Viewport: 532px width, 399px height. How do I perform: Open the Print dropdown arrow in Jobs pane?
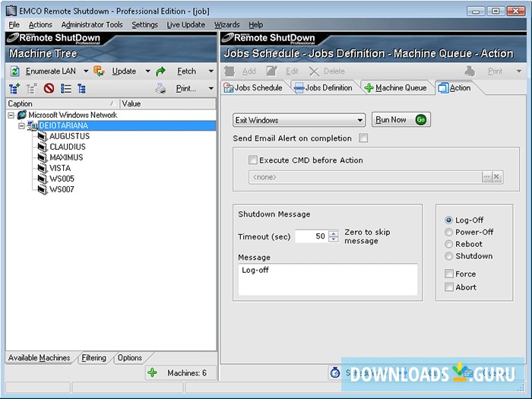click(518, 71)
